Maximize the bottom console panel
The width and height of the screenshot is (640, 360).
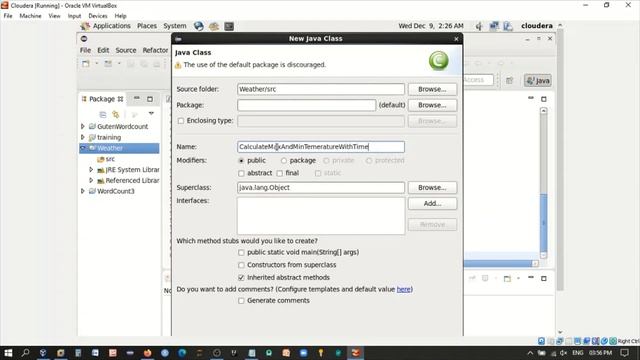coord(544,278)
